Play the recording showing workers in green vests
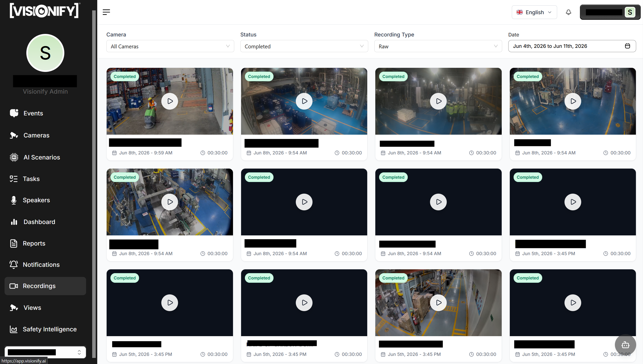 (x=438, y=101)
